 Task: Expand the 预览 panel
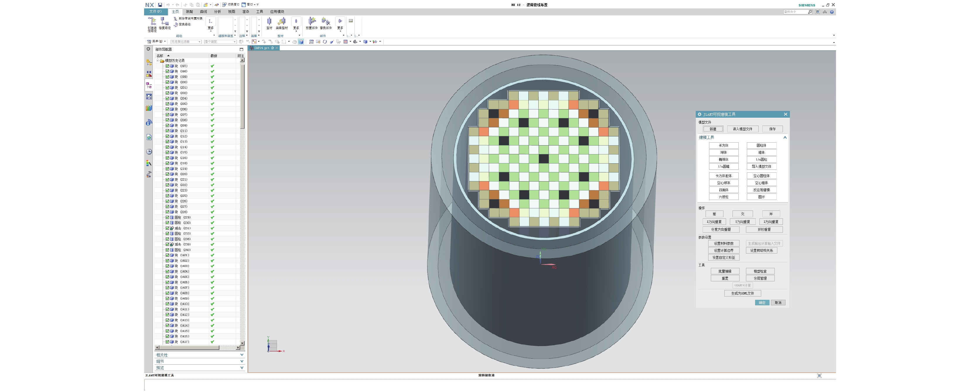(x=199, y=368)
